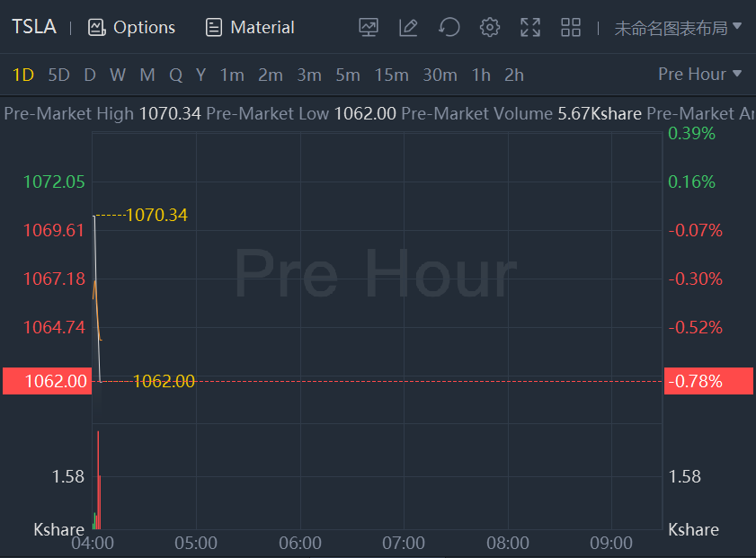
Task: Select the 1D timeframe tab
Action: (x=23, y=75)
